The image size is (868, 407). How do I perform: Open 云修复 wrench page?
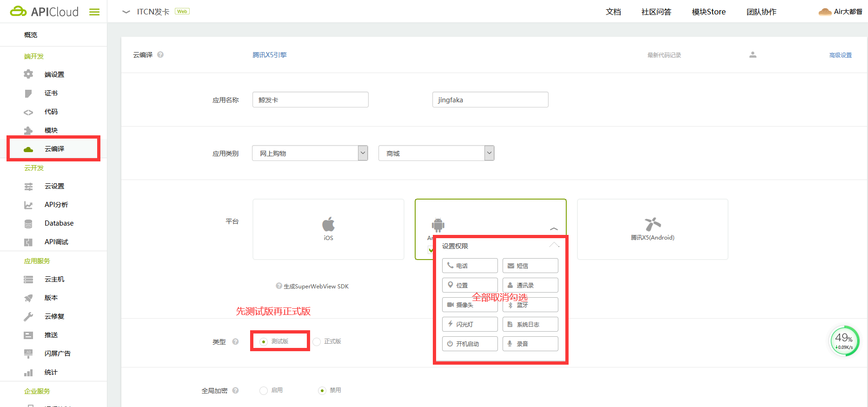coord(44,316)
